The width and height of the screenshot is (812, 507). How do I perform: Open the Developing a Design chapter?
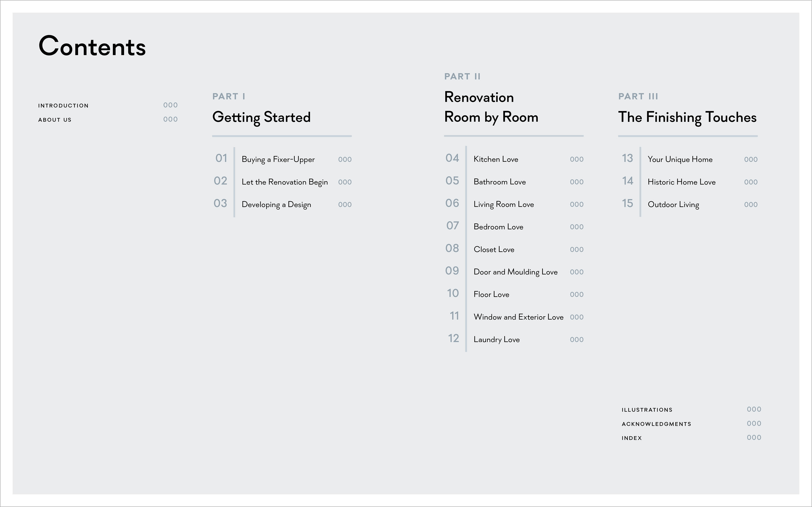pos(276,204)
